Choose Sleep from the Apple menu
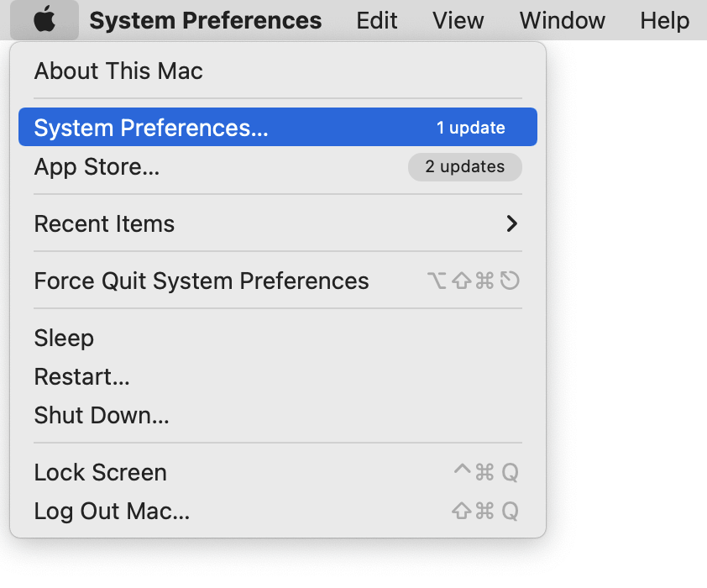This screenshot has width=707, height=588. 64,338
